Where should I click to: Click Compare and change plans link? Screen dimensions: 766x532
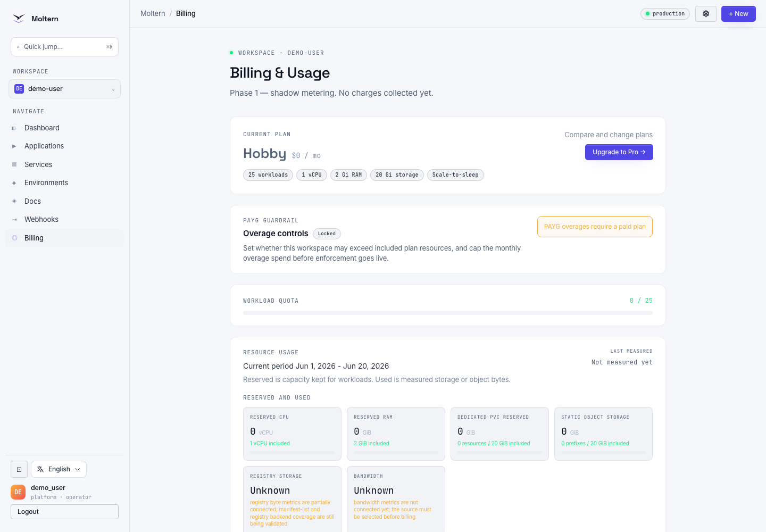point(609,135)
